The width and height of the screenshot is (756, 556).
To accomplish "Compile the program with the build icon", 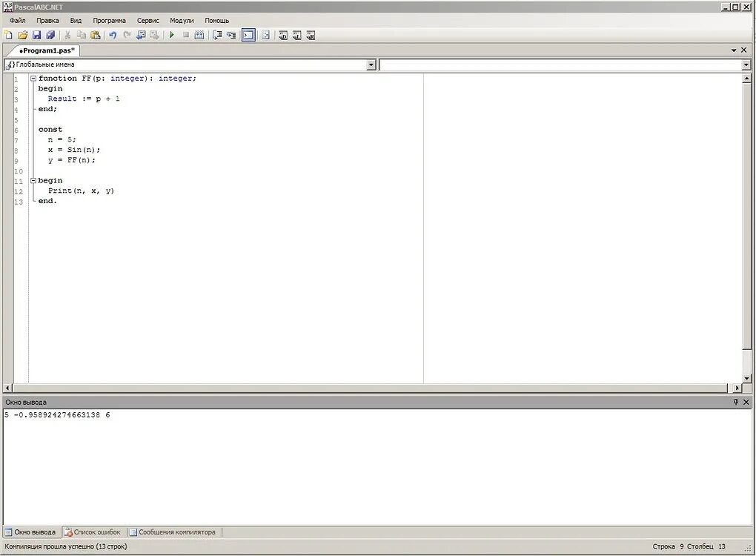I will pyautogui.click(x=199, y=35).
